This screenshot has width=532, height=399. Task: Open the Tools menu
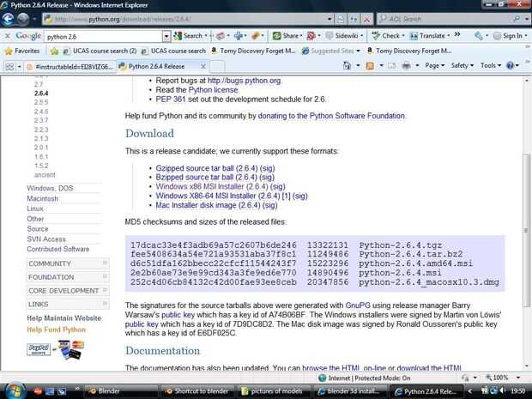[491, 65]
